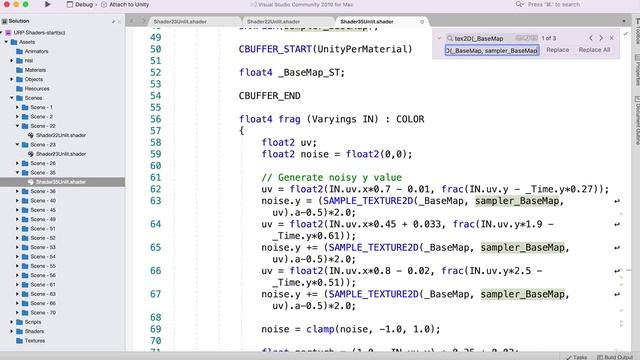The width and height of the screenshot is (640, 360).
Task: Collapse the Scenes folder
Action: tap(12, 98)
